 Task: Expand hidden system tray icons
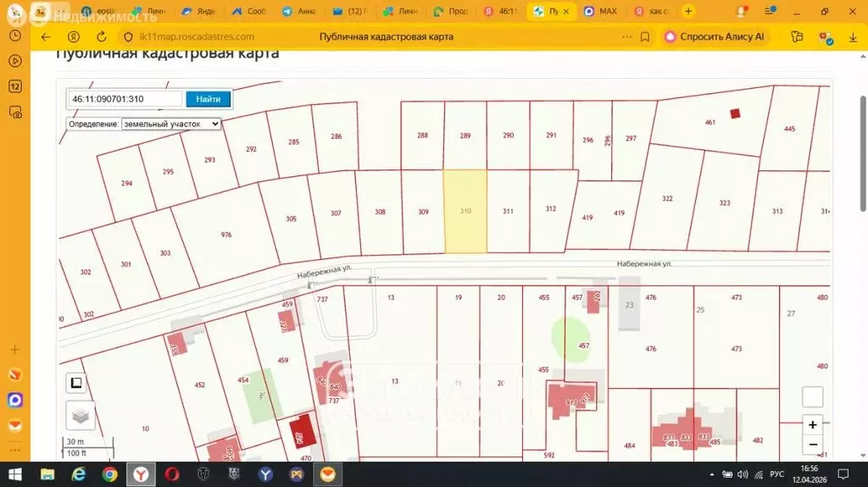click(x=723, y=474)
